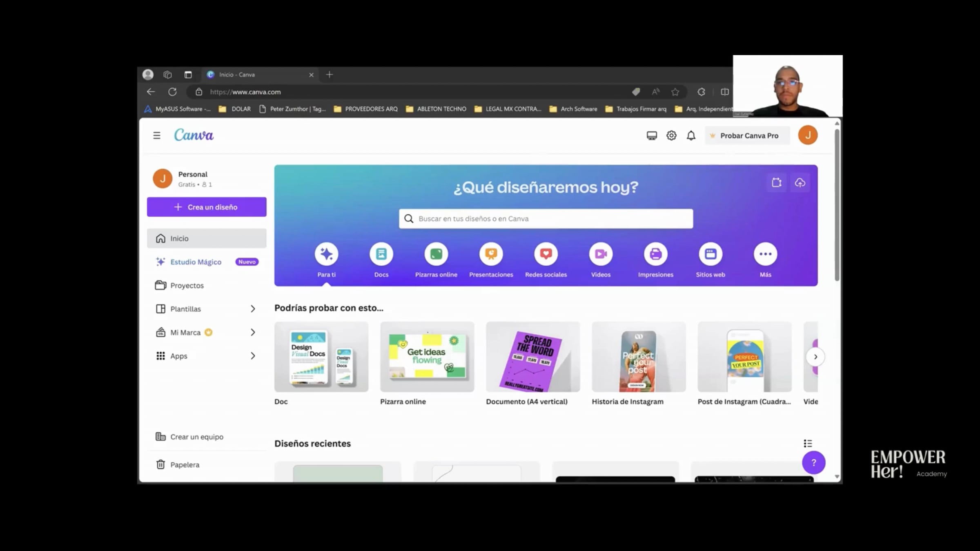Click the Crea un diseño button
Screen dimensions: 980x551
click(x=207, y=207)
